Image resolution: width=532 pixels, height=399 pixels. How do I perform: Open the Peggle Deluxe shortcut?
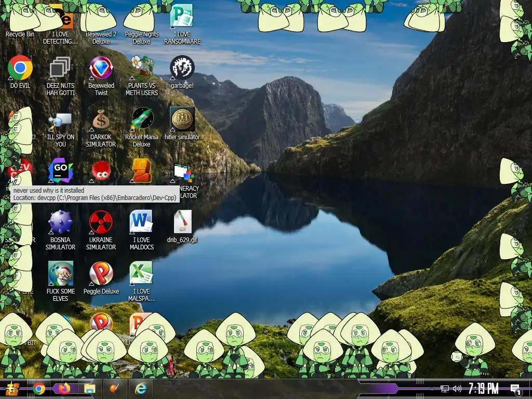pos(101,278)
